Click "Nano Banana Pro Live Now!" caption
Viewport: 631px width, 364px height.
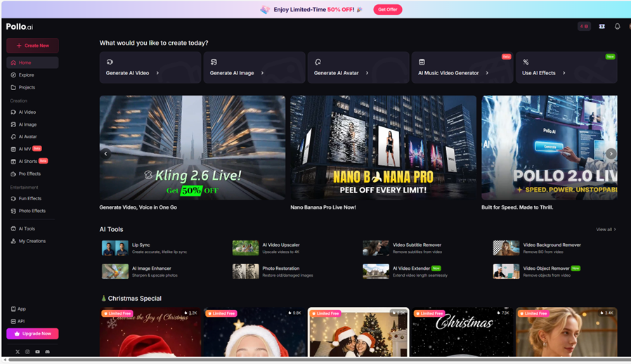click(323, 207)
